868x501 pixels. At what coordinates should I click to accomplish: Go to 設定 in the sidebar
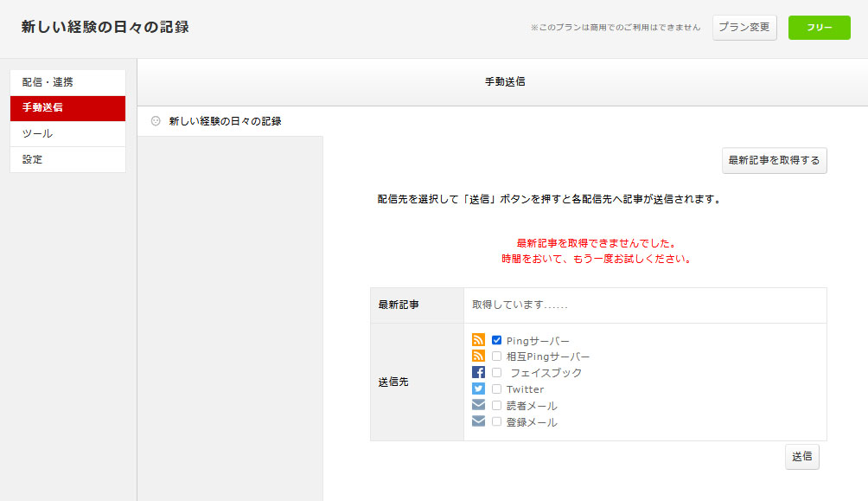[x=67, y=159]
